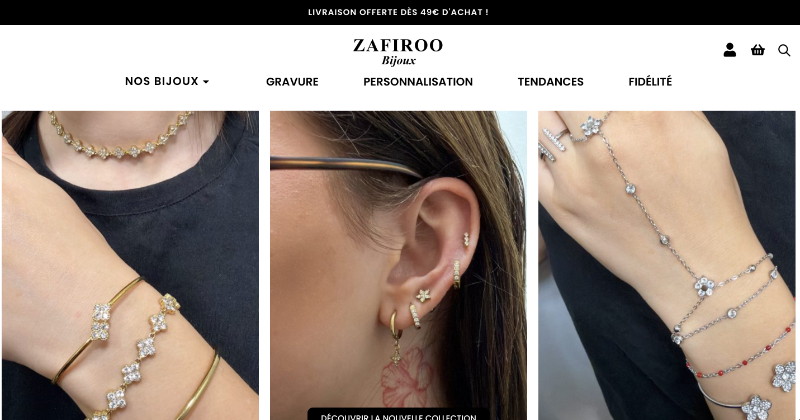This screenshot has width=800, height=420.
Task: Click Découvrir la nouvelle collection button
Action: tap(398, 414)
